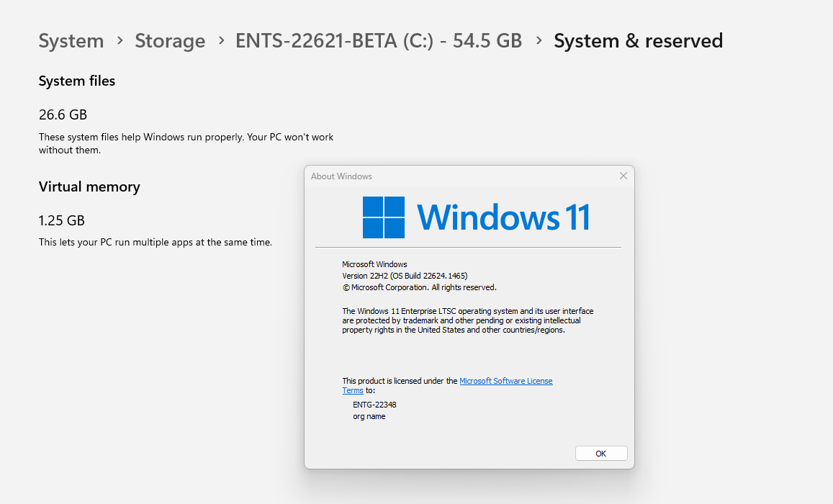Click the Windows 11 wordmark text
This screenshot has height=504, width=833.
[504, 217]
